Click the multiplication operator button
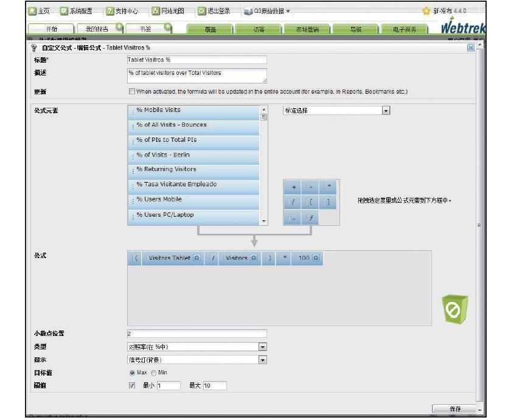522x420 pixels. click(x=328, y=187)
